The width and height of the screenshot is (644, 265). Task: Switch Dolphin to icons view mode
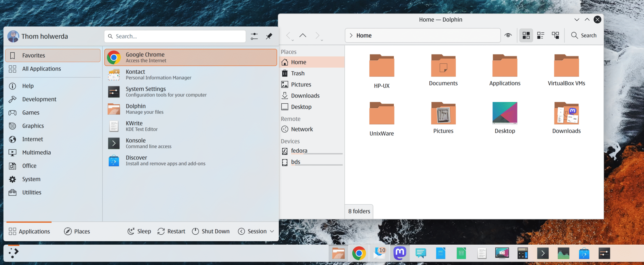coord(526,35)
